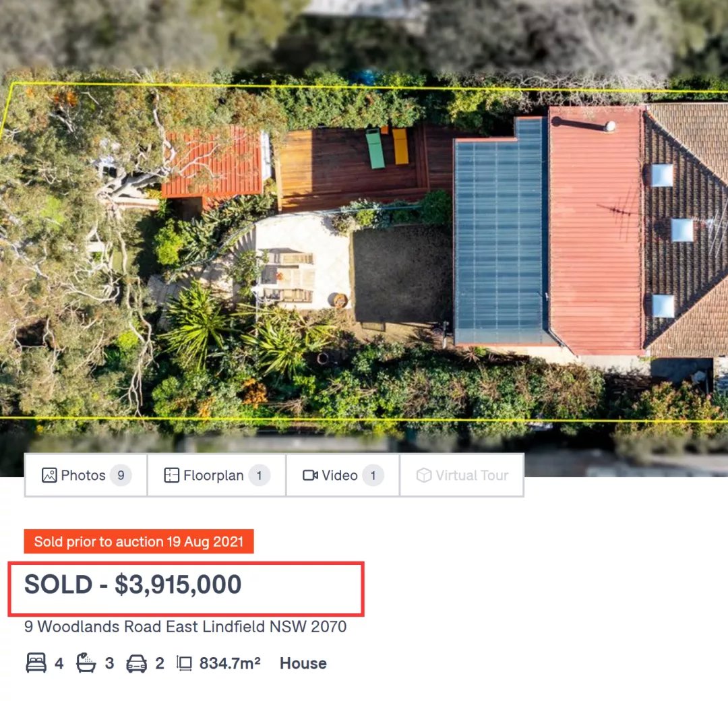Screen dimensions: 728x701
Task: Click the Photos picture icon
Action: click(x=49, y=475)
